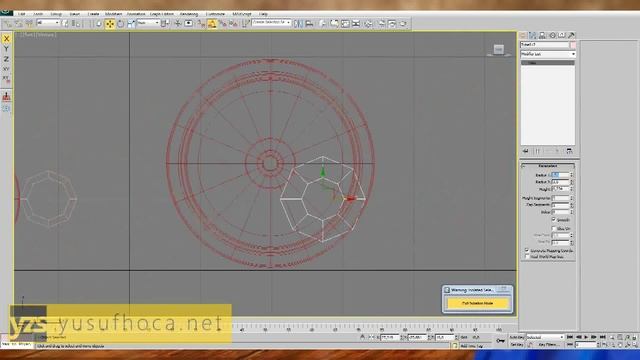Image resolution: width=640 pixels, height=360 pixels.
Task: Click the Exit Isolation Mode button
Action: [478, 303]
